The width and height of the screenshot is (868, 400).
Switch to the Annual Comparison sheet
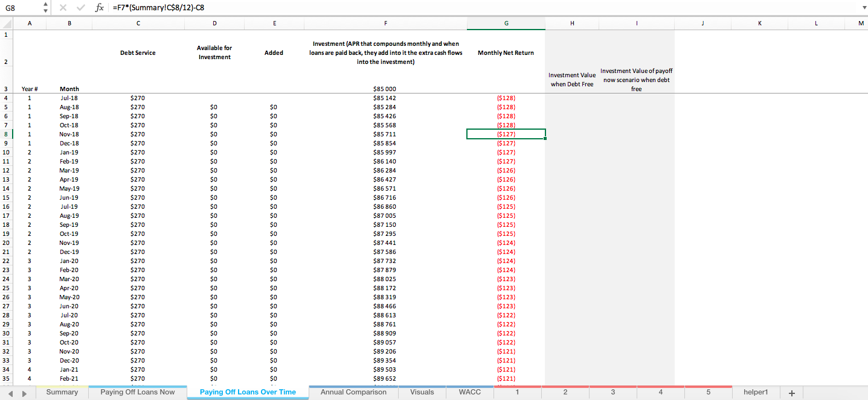353,392
